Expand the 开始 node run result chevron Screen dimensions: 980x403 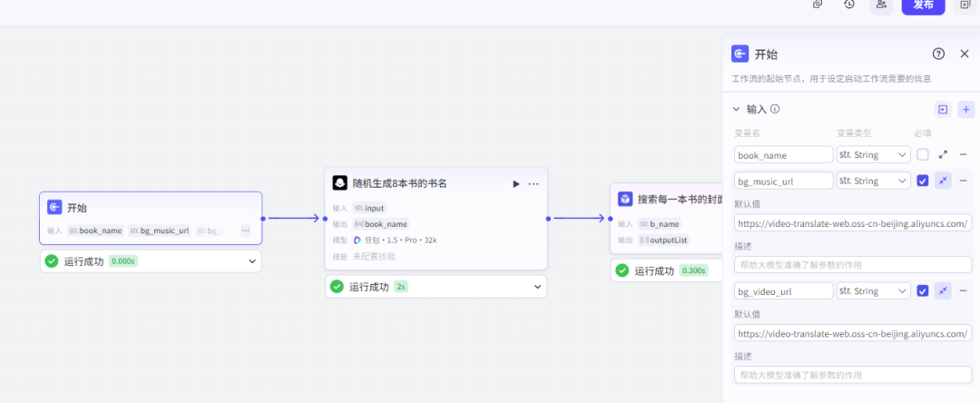coord(252,261)
